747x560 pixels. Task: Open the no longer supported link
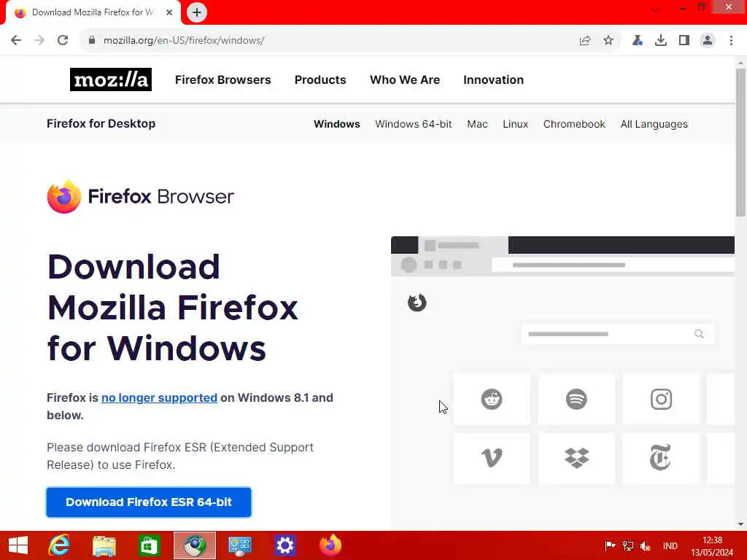click(x=159, y=397)
